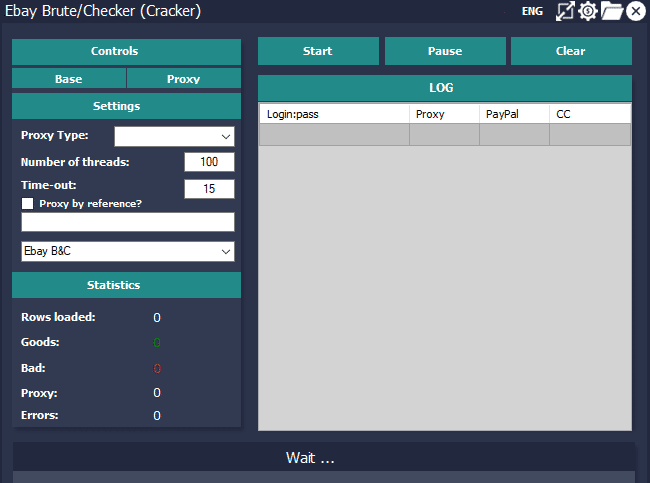Focus the Time-out value field

[x=209, y=189]
